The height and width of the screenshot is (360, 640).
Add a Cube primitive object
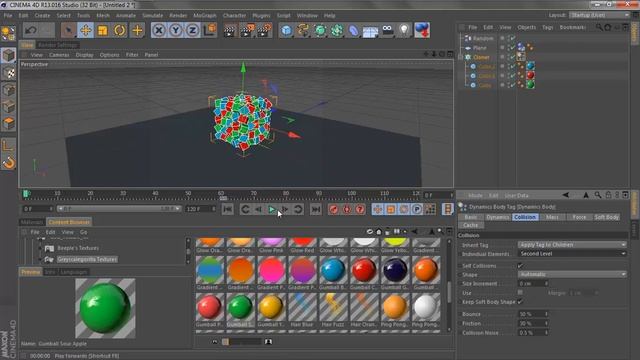tap(287, 31)
